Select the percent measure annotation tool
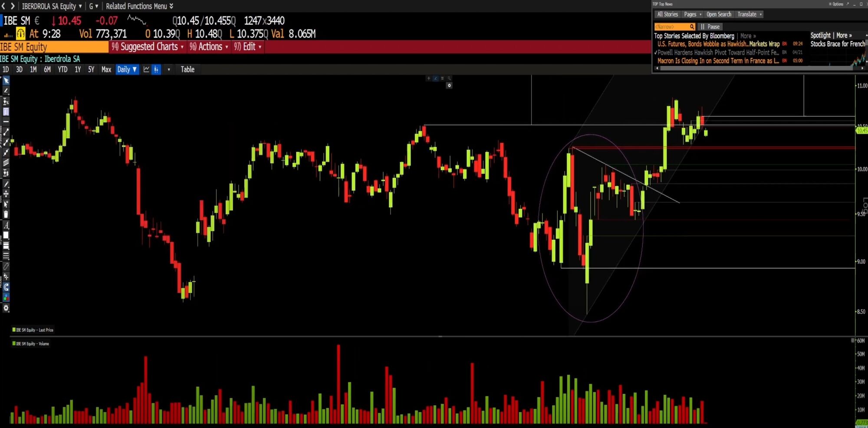Viewport: 868px width, 428px height. click(6, 101)
